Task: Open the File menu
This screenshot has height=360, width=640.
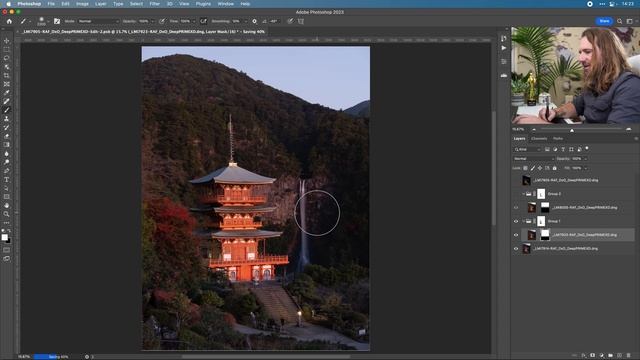Action: pos(51,4)
